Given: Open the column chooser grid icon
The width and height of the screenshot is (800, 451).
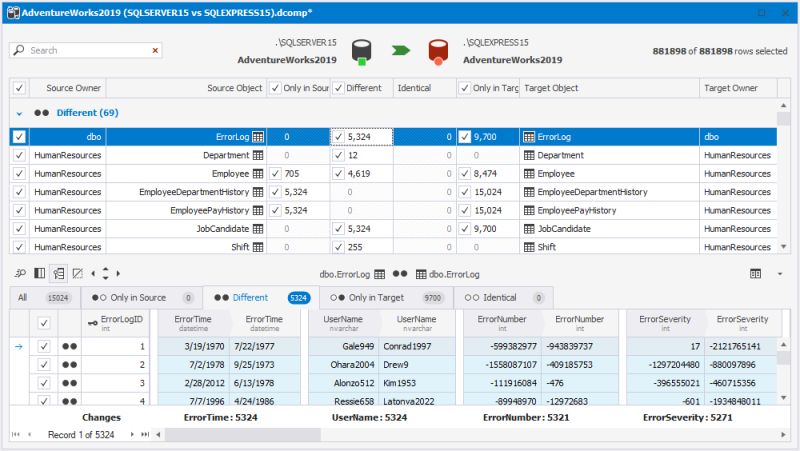Looking at the screenshot, I should [755, 274].
